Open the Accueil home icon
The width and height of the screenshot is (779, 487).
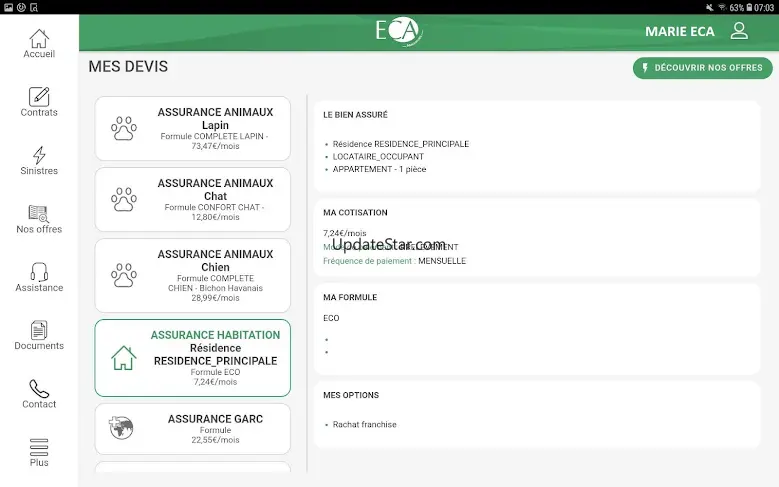39,38
